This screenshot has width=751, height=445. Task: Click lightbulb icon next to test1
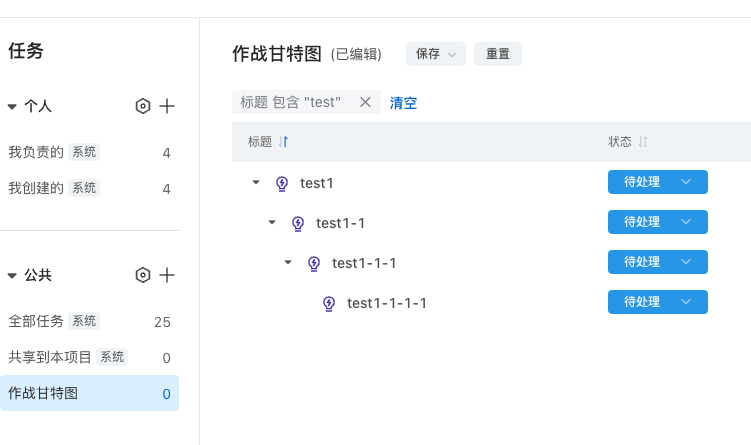(282, 183)
